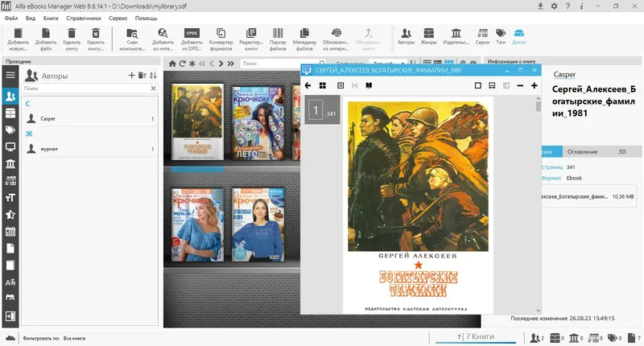Show the thumbnails grid in the viewer
Image resolution: width=644 pixels, height=346 pixels.
point(323,85)
